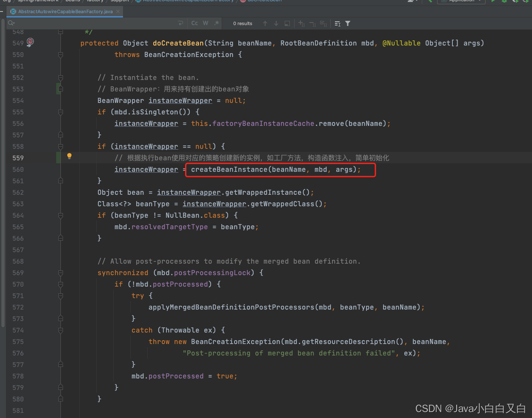Toggle whole Words matching in search
Screen dimensions: 532x418
coord(206,23)
